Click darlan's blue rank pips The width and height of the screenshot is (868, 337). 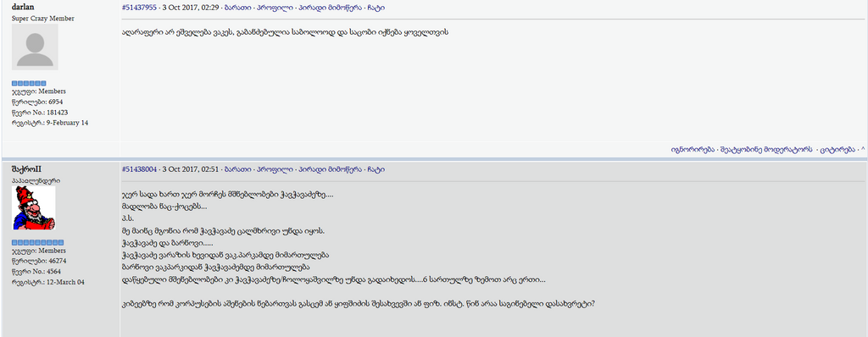click(x=29, y=83)
